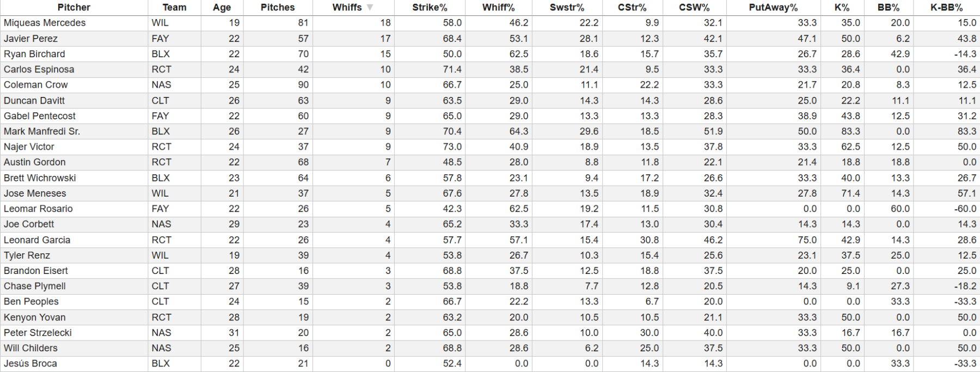Viewport: 980px width, 372px height.
Task: Click the Strike% column header
Action: [x=430, y=8]
